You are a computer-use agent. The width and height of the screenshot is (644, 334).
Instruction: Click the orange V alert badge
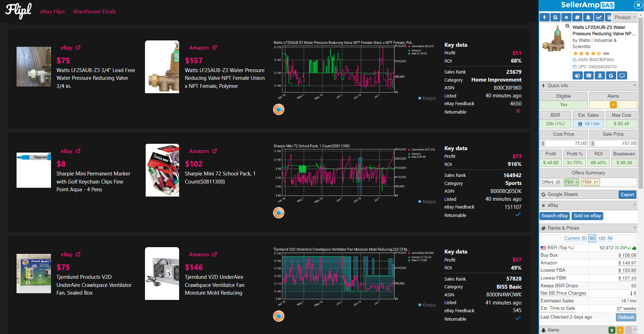point(613,105)
